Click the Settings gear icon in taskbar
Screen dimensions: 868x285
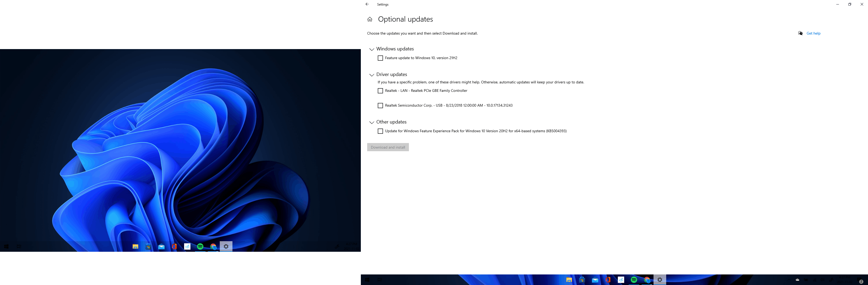226,246
